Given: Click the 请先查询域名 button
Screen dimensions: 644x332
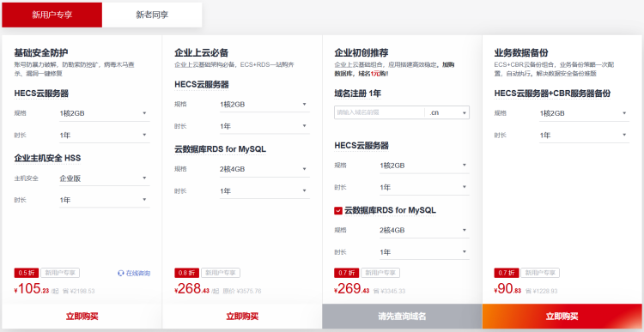Looking at the screenshot, I should click(x=402, y=317).
